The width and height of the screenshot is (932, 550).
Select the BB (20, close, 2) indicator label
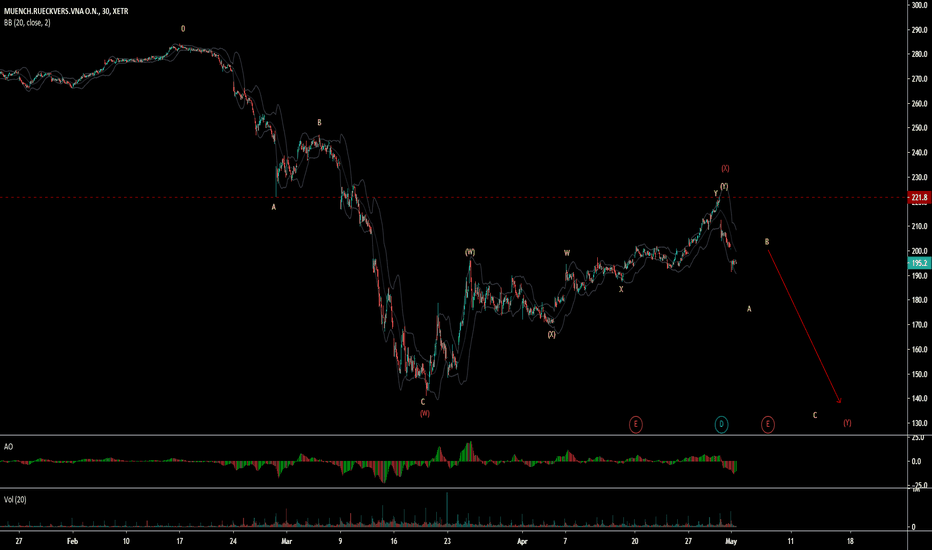click(x=27, y=23)
